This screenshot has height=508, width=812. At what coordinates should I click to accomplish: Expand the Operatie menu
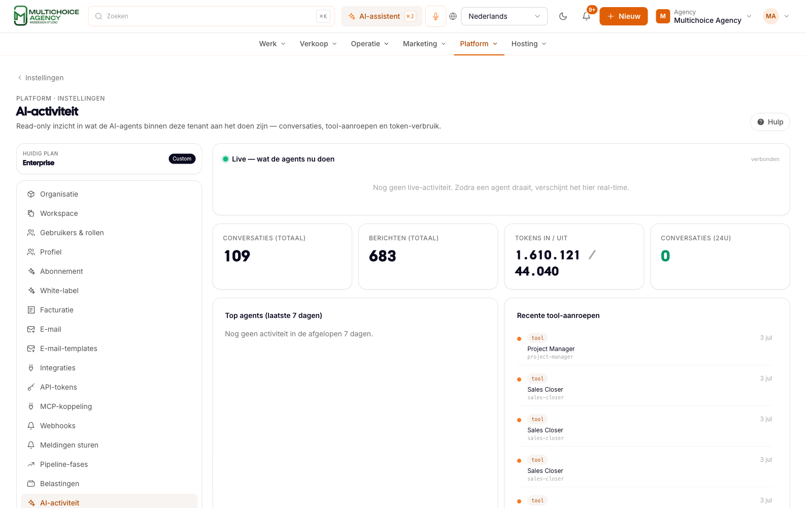pyautogui.click(x=370, y=44)
